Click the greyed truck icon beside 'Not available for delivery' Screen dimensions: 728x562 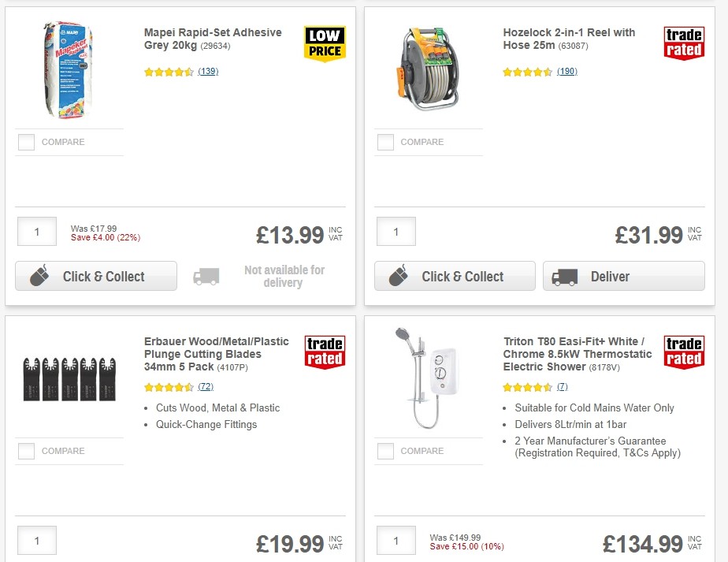pyautogui.click(x=206, y=277)
